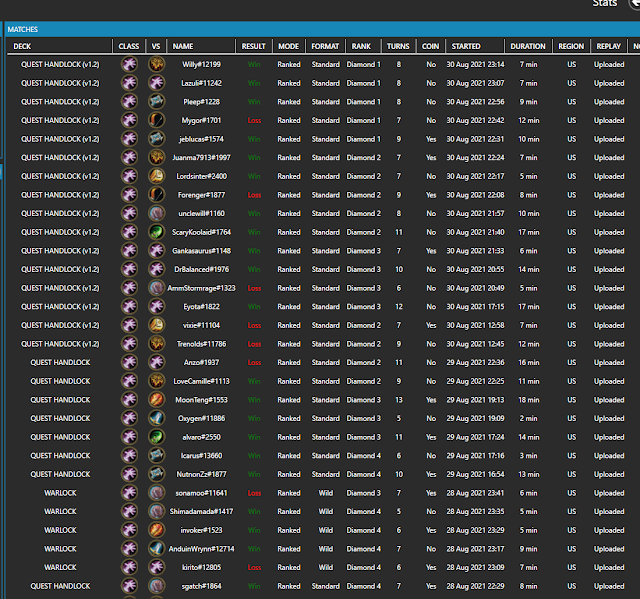Viewport: 640px width, 599px height.
Task: Click opponent class icon in Gankasaurus#1148 row
Action: 156,251
